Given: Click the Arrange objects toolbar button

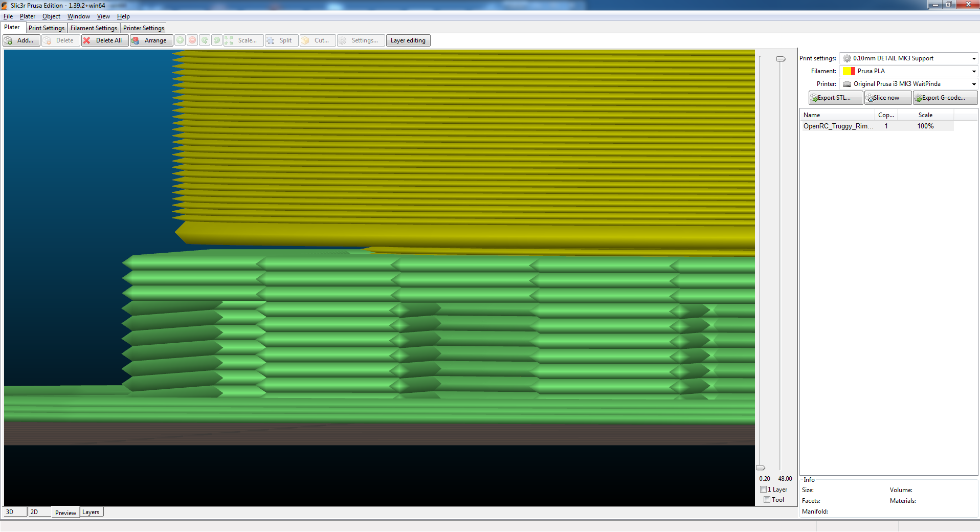Looking at the screenshot, I should tap(151, 40).
